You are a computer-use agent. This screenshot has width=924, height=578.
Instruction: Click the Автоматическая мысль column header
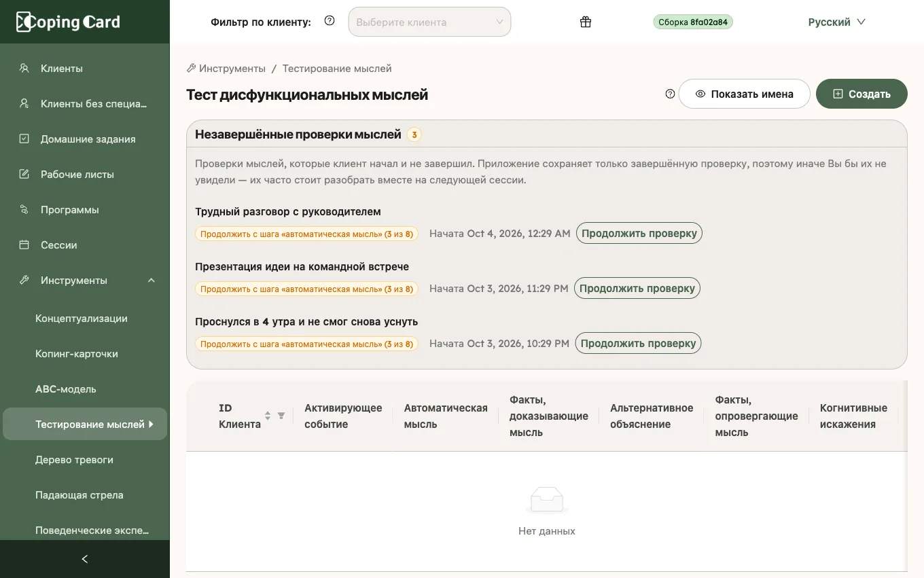pyautogui.click(x=446, y=416)
